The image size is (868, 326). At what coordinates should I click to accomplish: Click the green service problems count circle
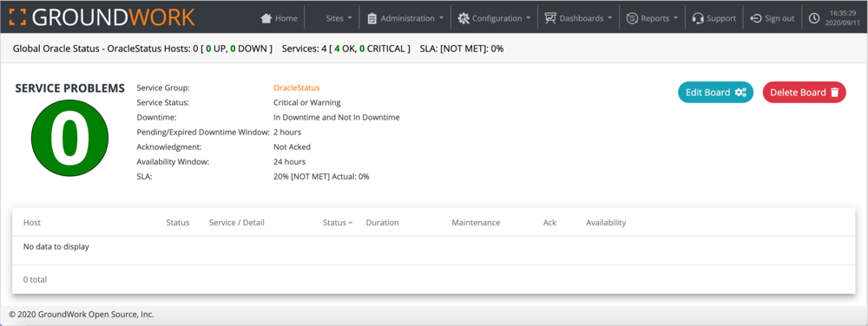pos(69,138)
